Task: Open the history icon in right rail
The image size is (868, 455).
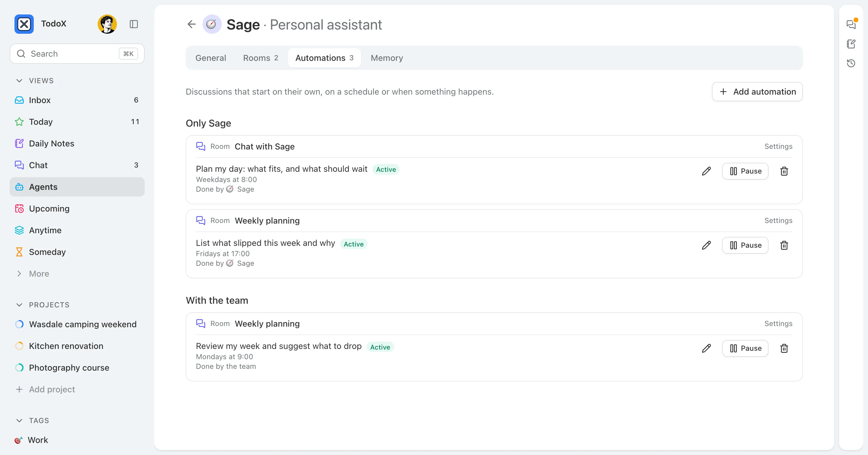Action: [851, 63]
